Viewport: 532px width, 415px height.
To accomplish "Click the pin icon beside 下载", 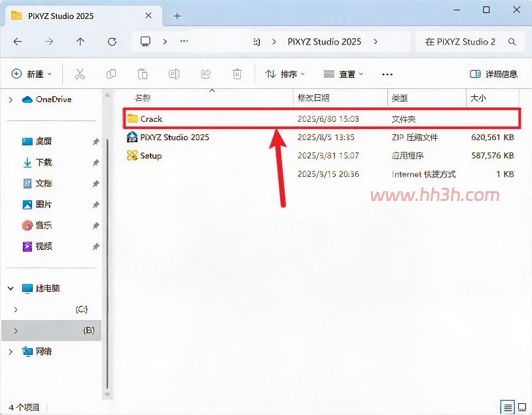I will (96, 162).
